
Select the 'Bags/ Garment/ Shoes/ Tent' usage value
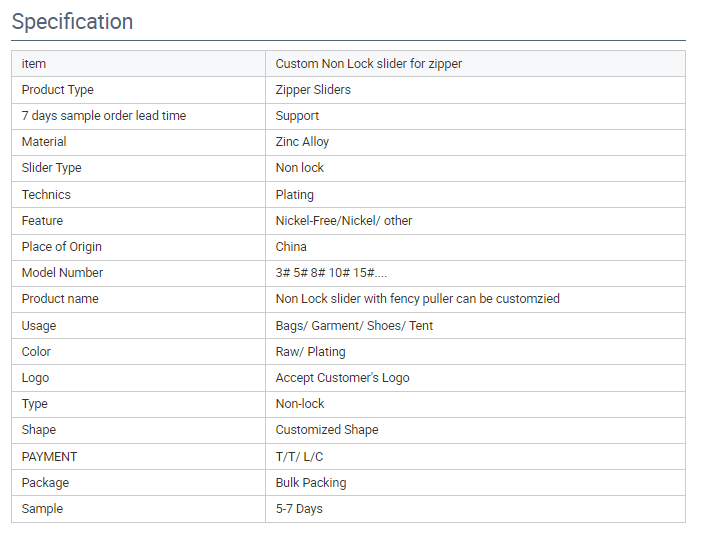pyautogui.click(x=354, y=326)
